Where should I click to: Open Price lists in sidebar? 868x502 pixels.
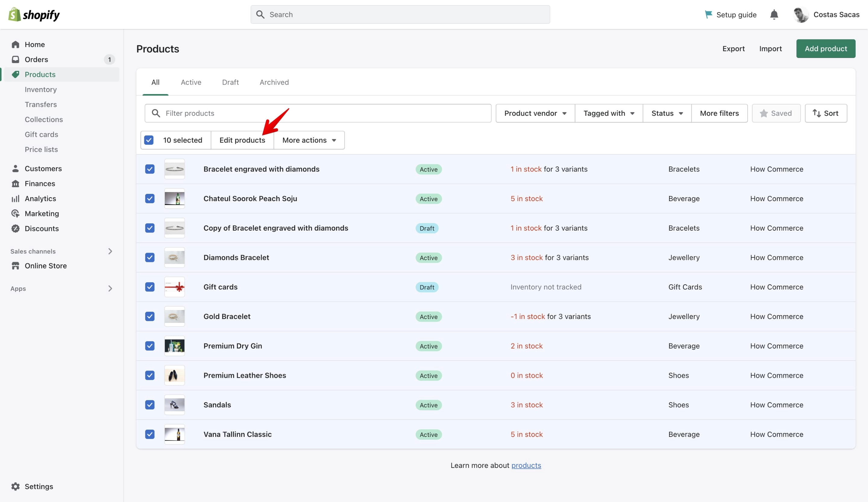pyautogui.click(x=41, y=149)
